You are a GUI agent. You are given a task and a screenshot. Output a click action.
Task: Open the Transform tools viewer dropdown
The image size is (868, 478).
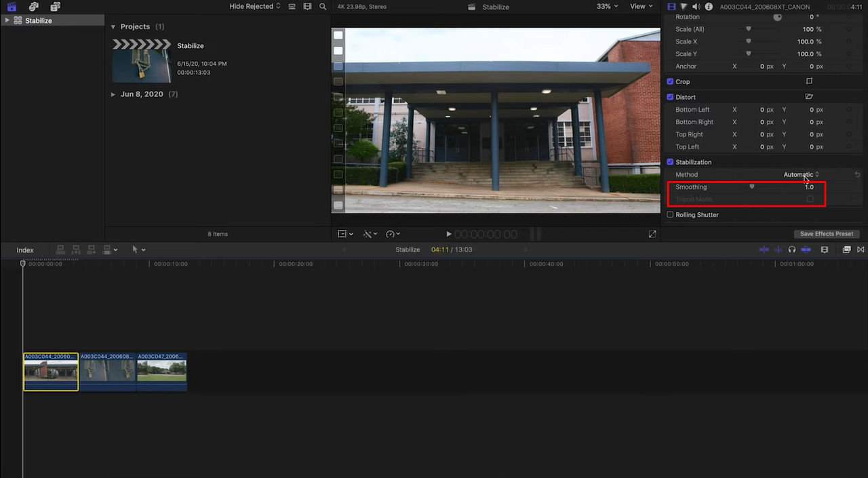click(345, 234)
